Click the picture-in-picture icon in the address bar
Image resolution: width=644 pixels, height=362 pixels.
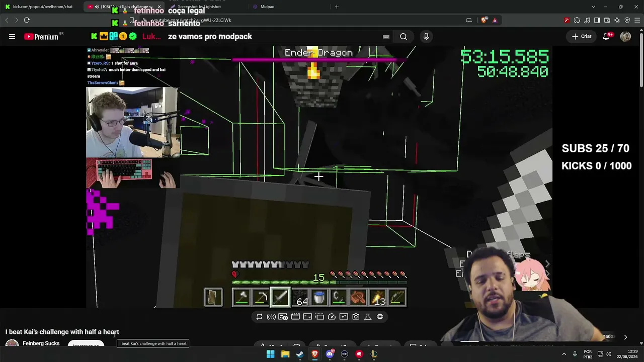coord(469,20)
